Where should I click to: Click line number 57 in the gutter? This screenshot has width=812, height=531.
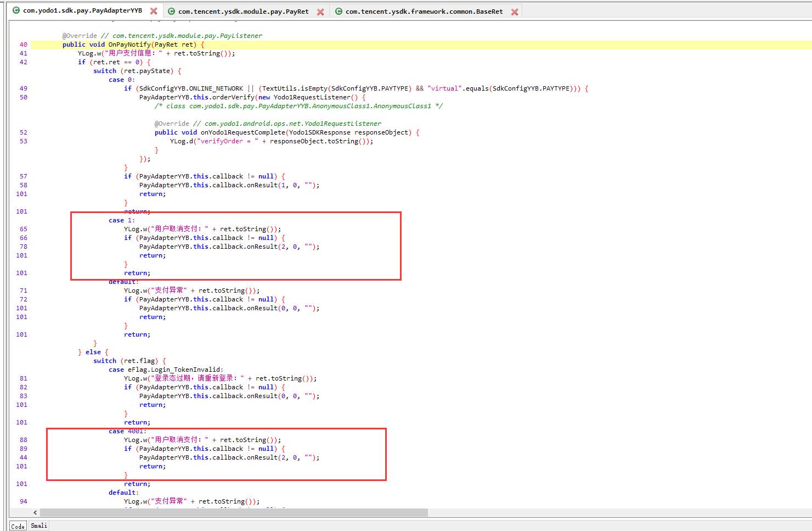[x=23, y=176]
